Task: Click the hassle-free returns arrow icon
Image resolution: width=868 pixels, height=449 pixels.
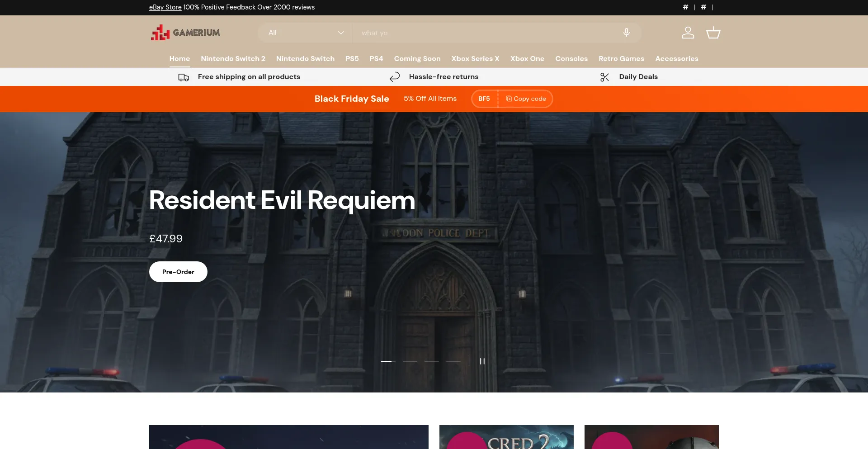Action: (x=394, y=77)
